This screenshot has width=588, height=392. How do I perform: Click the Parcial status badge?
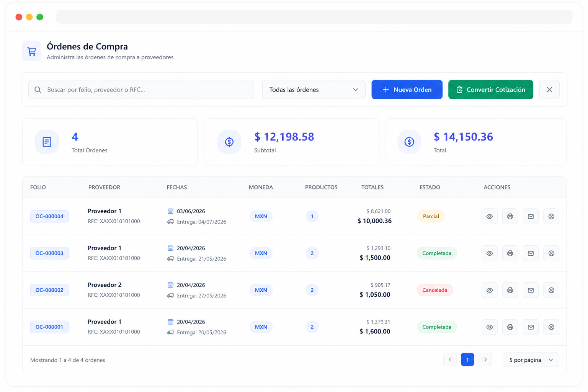tap(431, 216)
